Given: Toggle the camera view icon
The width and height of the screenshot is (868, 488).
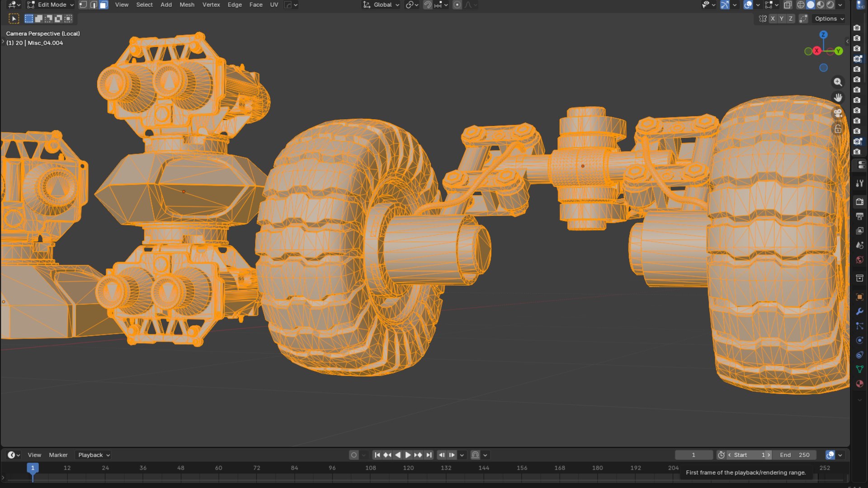Looking at the screenshot, I should pyautogui.click(x=838, y=113).
